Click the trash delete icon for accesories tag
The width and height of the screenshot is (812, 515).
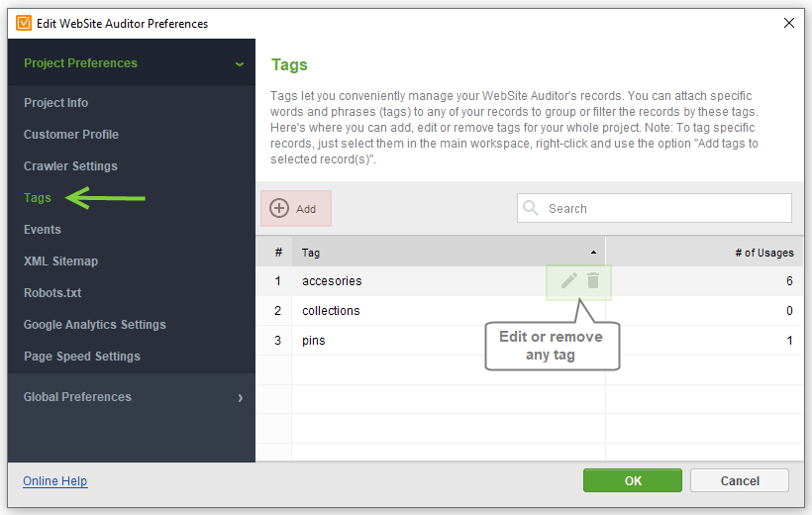coord(593,280)
